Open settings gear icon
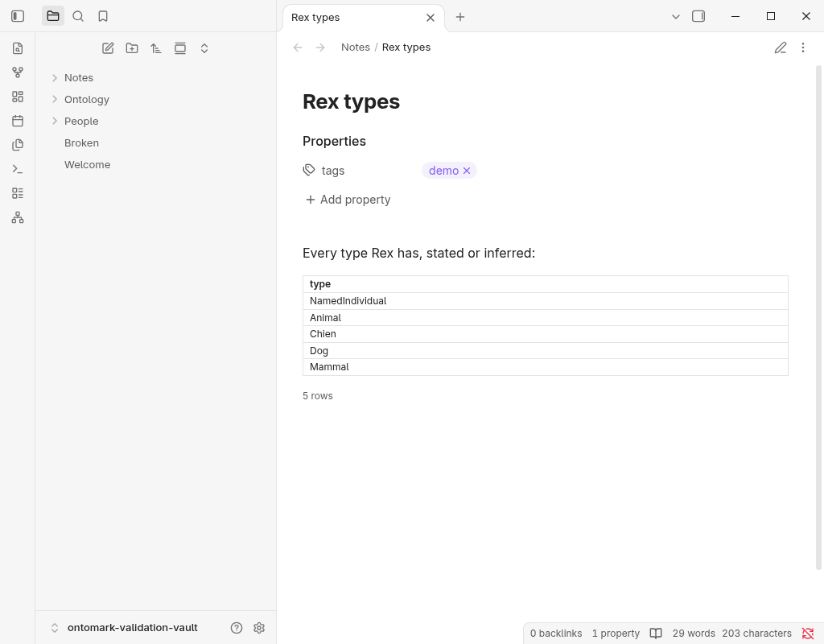Screen dimensions: 824x644 259,628
